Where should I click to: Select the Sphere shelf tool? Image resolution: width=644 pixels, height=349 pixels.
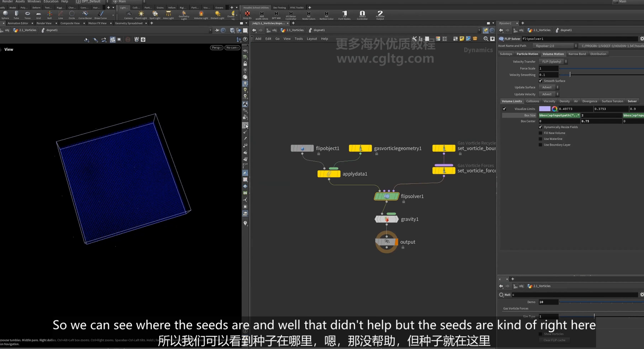coord(5,15)
